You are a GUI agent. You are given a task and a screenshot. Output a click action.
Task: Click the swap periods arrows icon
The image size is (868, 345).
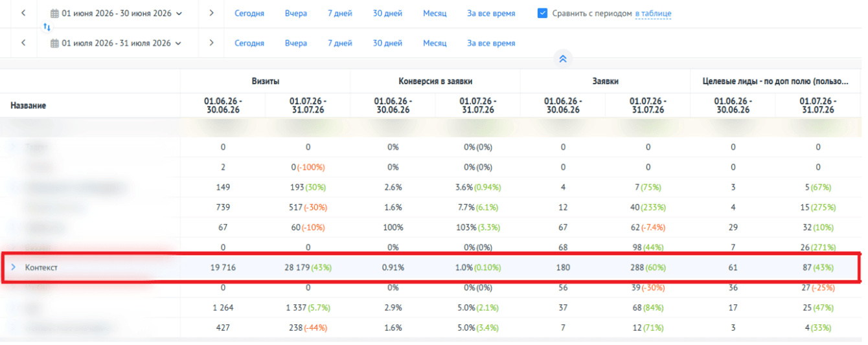pos(47,27)
